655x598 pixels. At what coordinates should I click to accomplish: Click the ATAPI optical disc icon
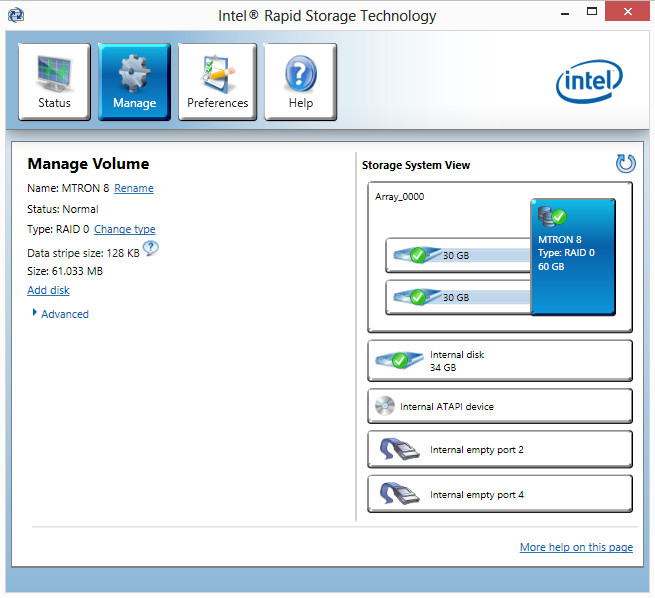[384, 406]
